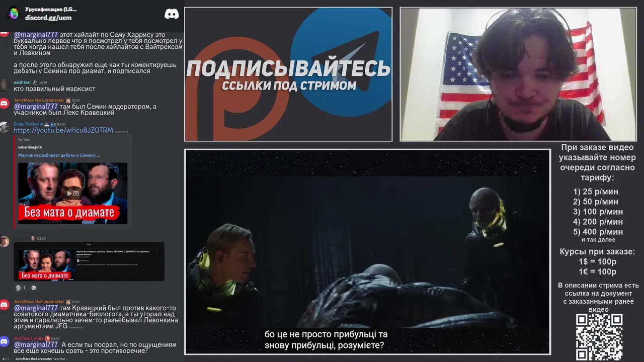Image resolution: width=644 pixels, height=362 pixels.
Task: Click add reaction smiley under screenshot
Action: (x=34, y=288)
